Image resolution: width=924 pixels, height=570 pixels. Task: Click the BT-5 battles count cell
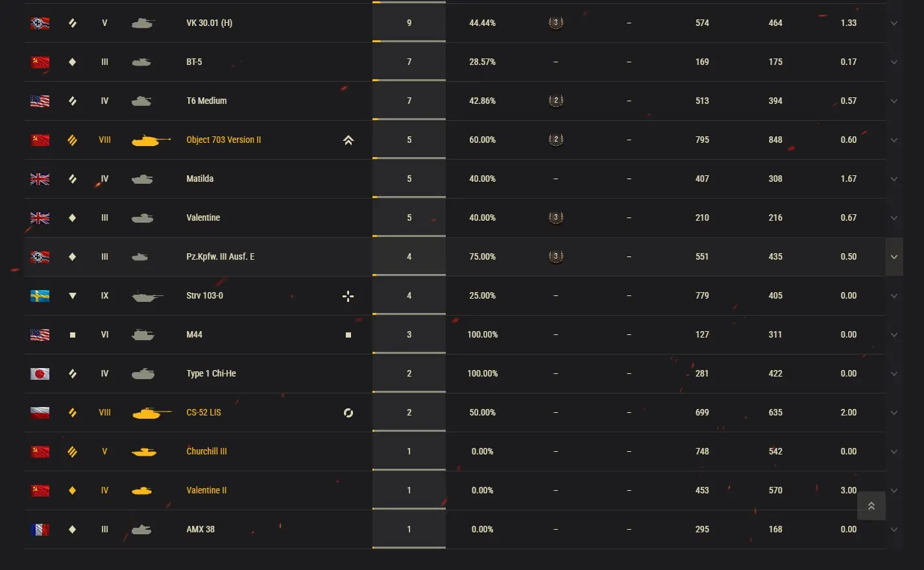[409, 62]
